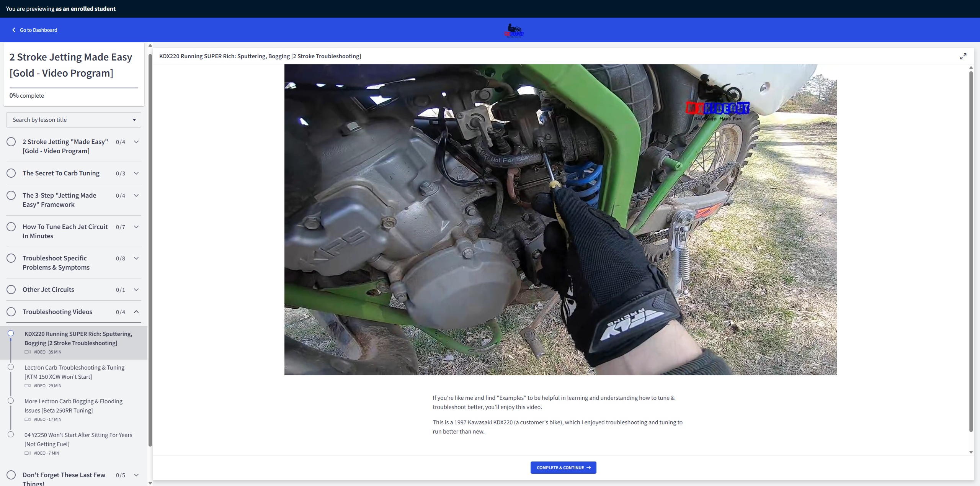Click course title 2 Stroke Jetting Made Easy
The image size is (980, 486).
pyautogui.click(x=71, y=65)
